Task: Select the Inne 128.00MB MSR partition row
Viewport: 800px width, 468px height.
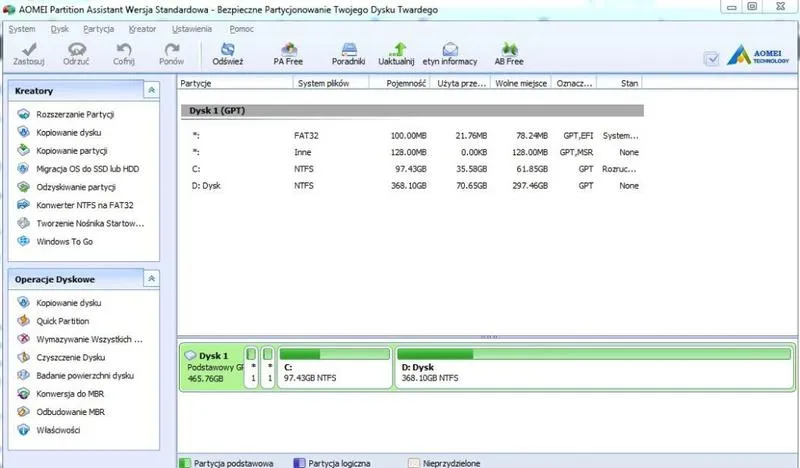Action: (412, 152)
